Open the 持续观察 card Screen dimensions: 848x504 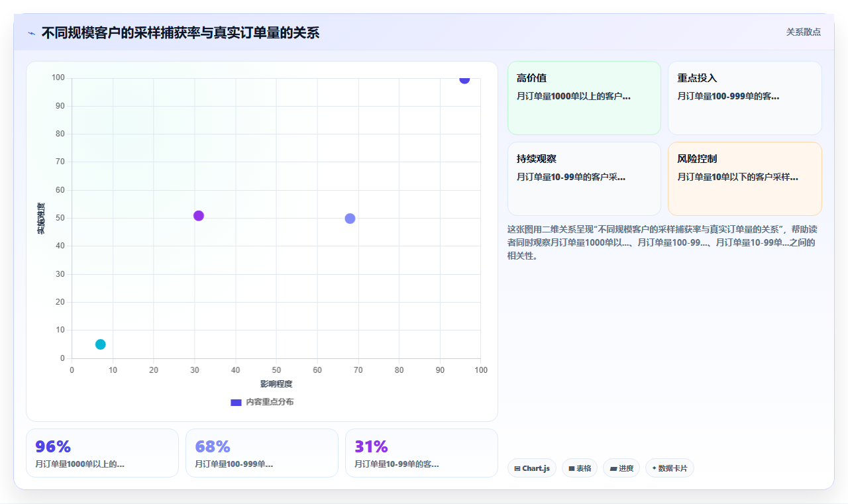(x=584, y=179)
